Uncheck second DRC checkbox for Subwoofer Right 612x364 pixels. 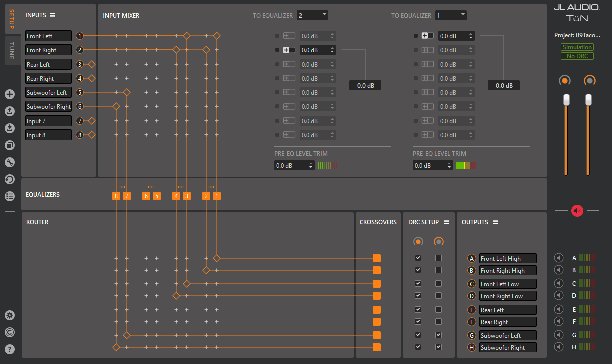438,347
